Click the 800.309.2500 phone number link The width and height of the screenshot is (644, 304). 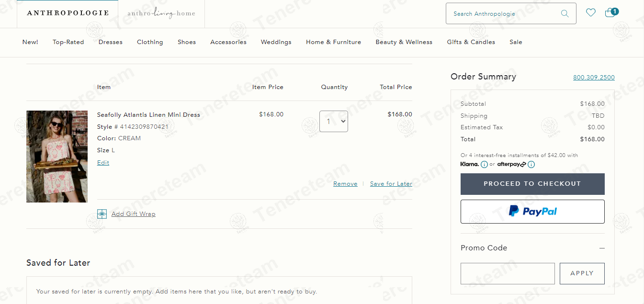[x=594, y=78]
